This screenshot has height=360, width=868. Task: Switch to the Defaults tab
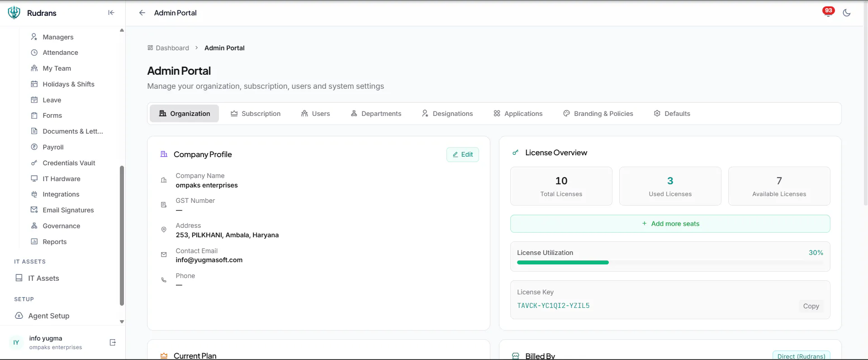point(672,114)
